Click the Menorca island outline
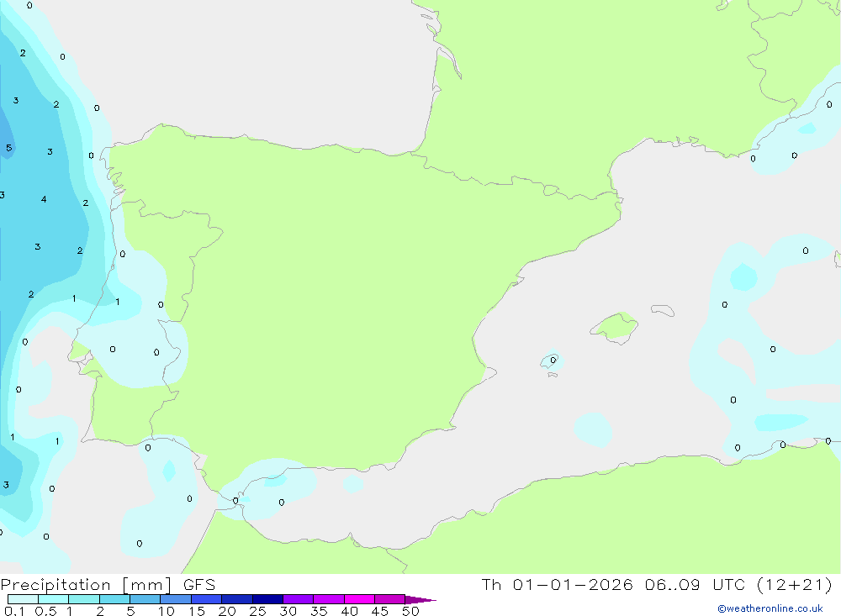This screenshot has width=841, height=616. pos(663,310)
